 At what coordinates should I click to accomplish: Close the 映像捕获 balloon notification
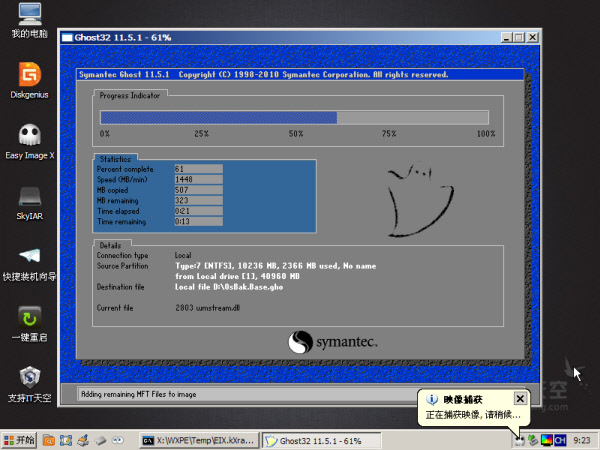coord(520,399)
